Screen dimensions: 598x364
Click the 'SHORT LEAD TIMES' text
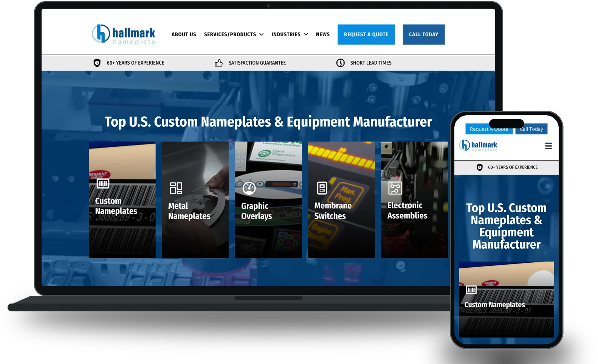click(x=371, y=63)
